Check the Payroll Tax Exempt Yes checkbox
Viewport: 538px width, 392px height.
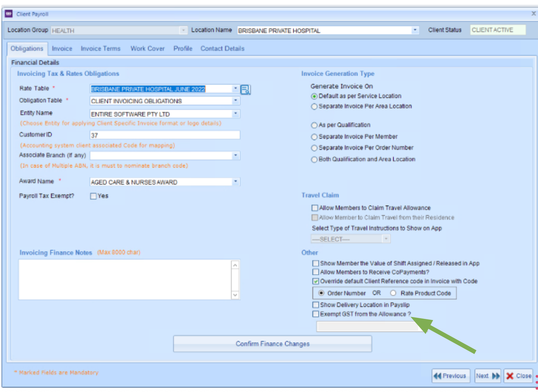click(93, 196)
